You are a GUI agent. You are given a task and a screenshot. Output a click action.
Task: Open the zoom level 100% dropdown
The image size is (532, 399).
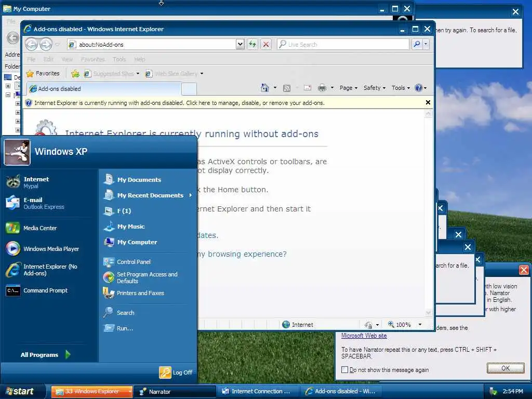click(420, 324)
